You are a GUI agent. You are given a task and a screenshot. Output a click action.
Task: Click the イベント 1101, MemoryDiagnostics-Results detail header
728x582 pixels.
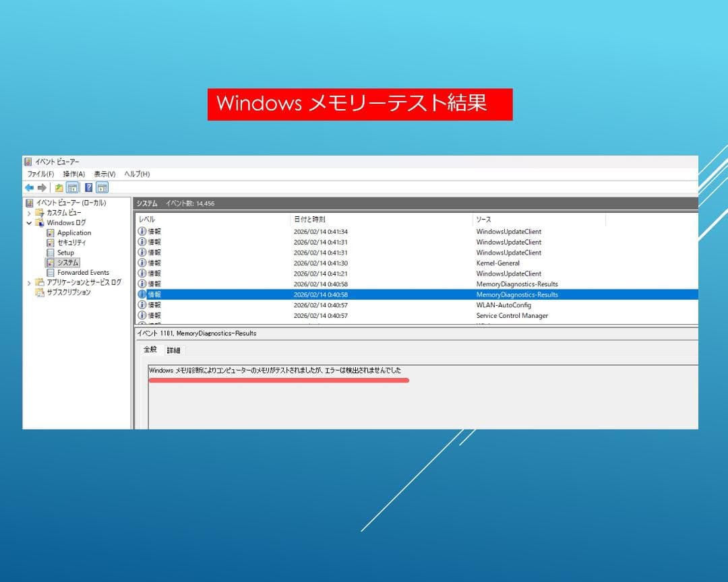point(196,333)
